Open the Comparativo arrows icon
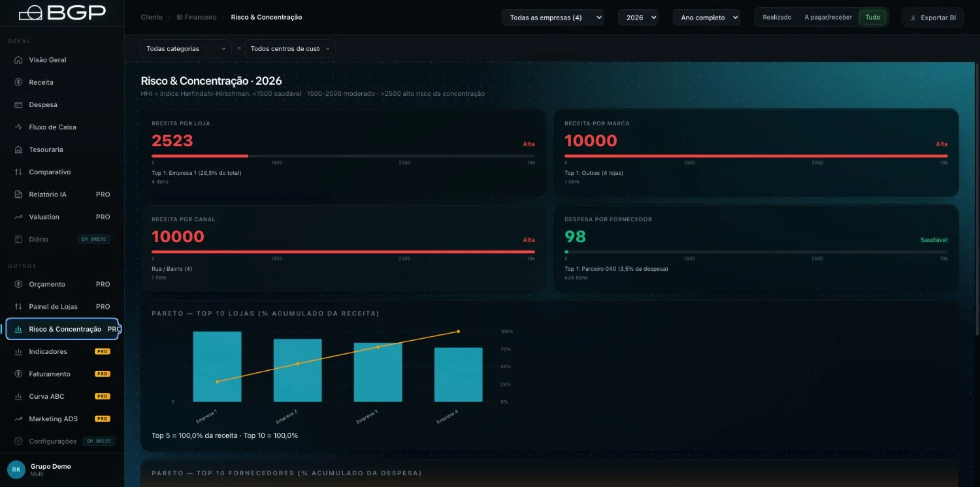 pos(18,172)
